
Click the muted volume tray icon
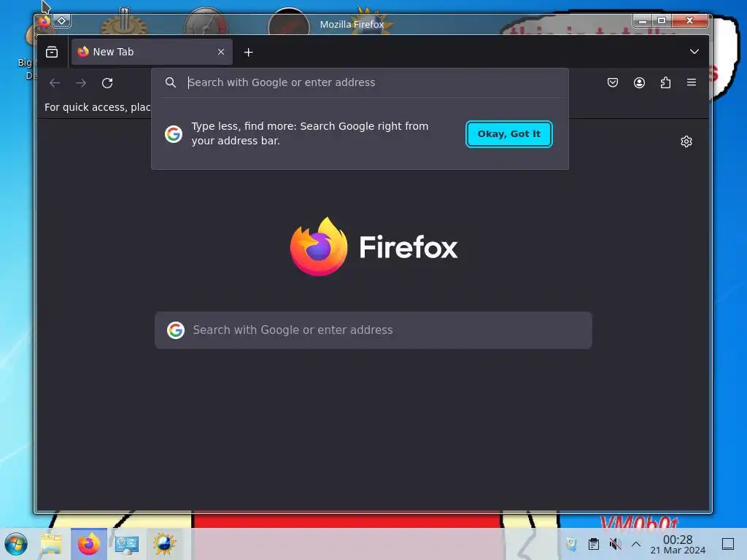[x=616, y=544]
